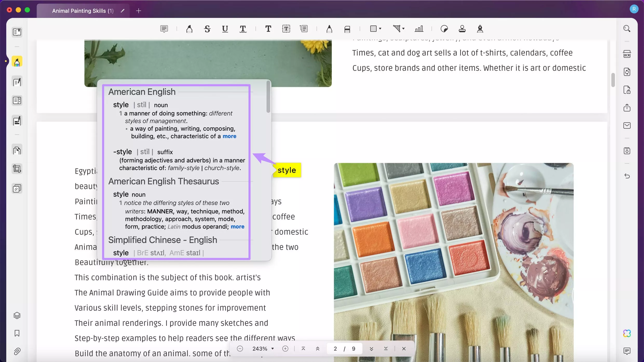Open the Watermark/batch tool in sidebar
The image size is (644, 362).
pyautogui.click(x=17, y=189)
